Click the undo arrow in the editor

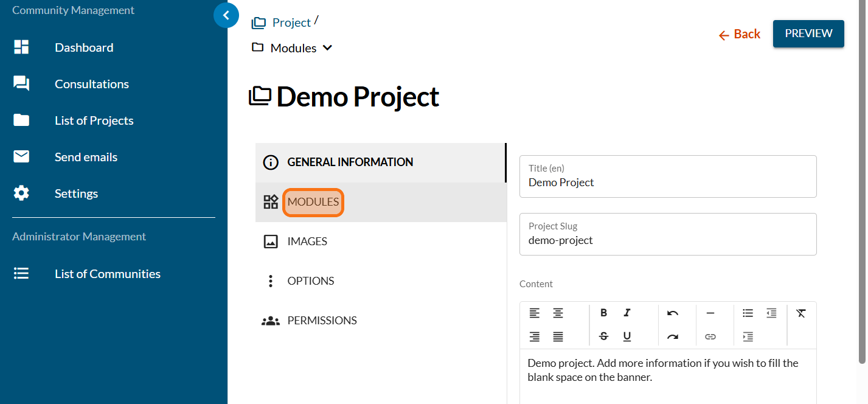[x=672, y=313]
